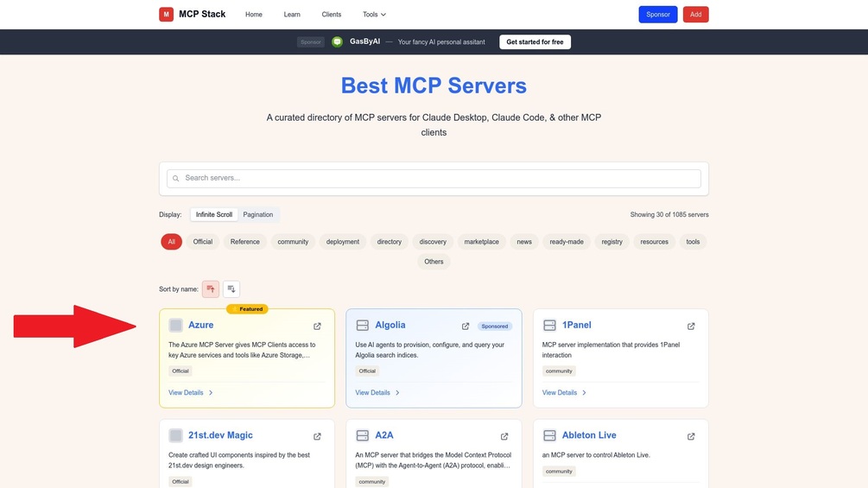
Task: Open the 1Panel server title link
Action: pos(576,326)
